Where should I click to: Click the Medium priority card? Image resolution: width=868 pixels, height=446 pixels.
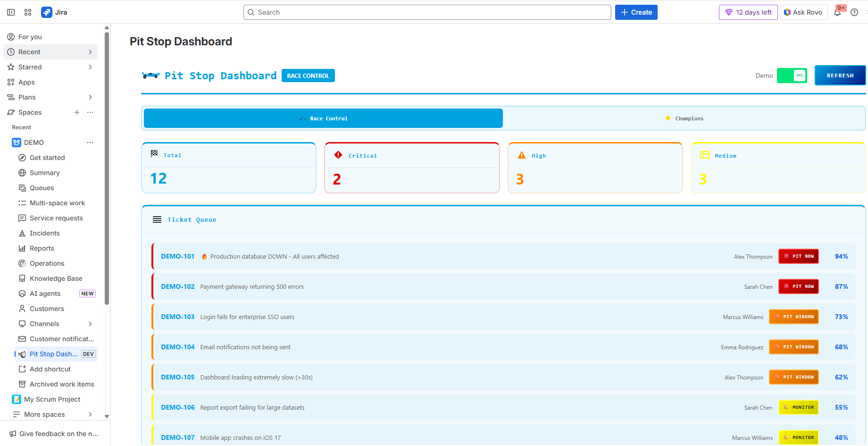click(778, 168)
